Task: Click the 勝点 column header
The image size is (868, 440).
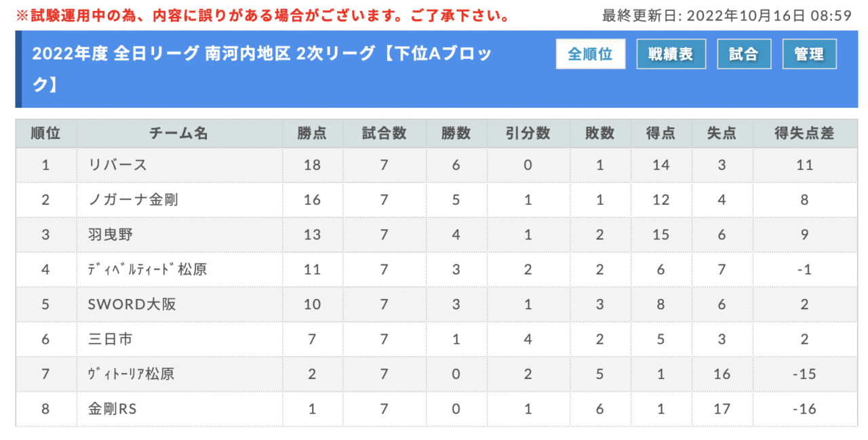Action: pos(312,134)
